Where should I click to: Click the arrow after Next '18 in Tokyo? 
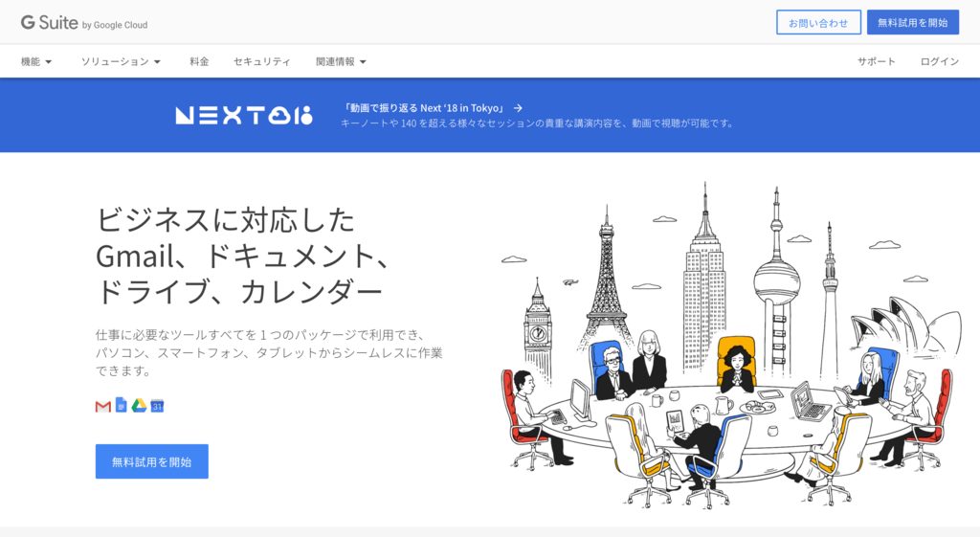(518, 108)
